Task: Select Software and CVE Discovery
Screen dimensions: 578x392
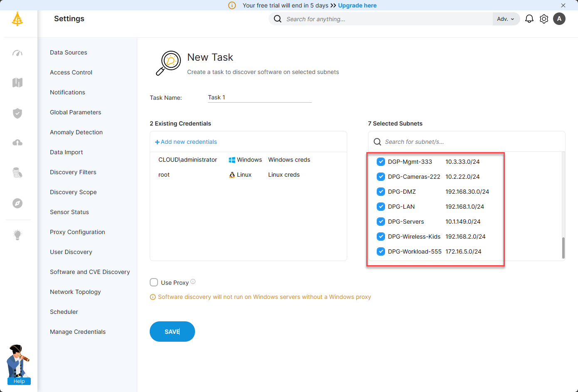Action: tap(90, 272)
